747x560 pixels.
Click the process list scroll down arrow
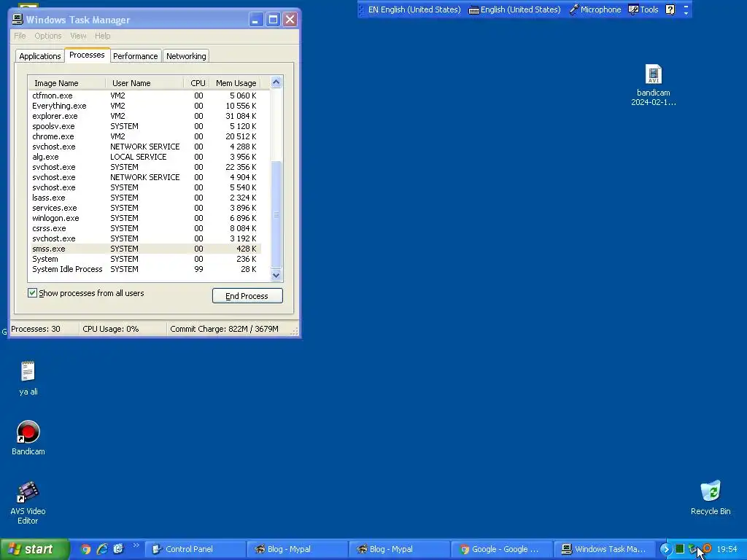pyautogui.click(x=276, y=275)
